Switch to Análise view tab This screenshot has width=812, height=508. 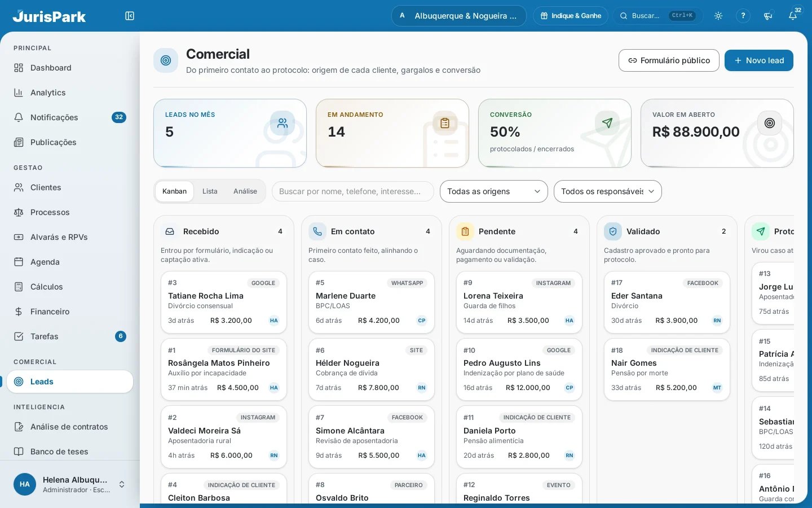point(245,191)
